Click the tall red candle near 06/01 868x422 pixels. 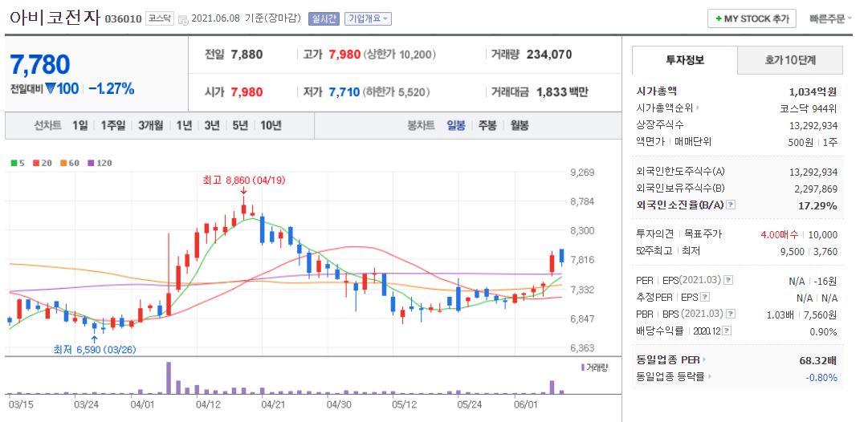click(552, 263)
